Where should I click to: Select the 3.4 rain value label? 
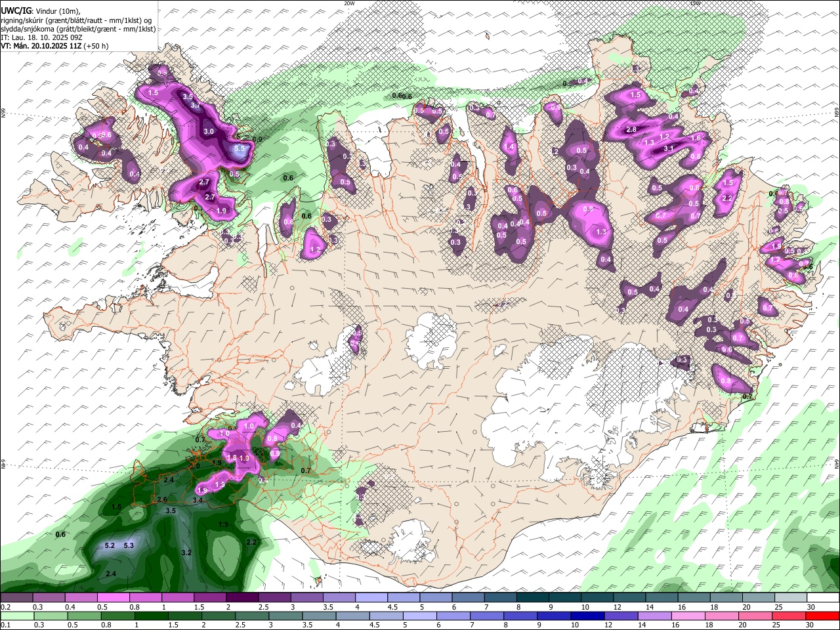click(198, 500)
